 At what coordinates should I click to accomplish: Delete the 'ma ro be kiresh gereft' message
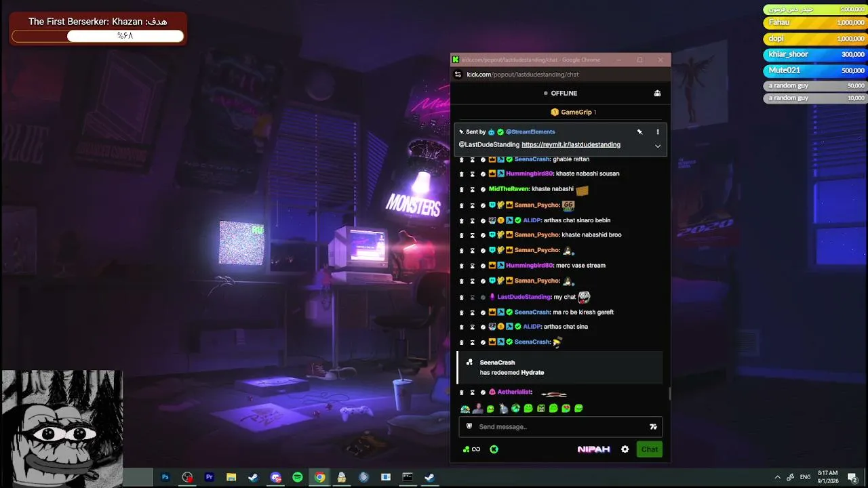pyautogui.click(x=462, y=312)
